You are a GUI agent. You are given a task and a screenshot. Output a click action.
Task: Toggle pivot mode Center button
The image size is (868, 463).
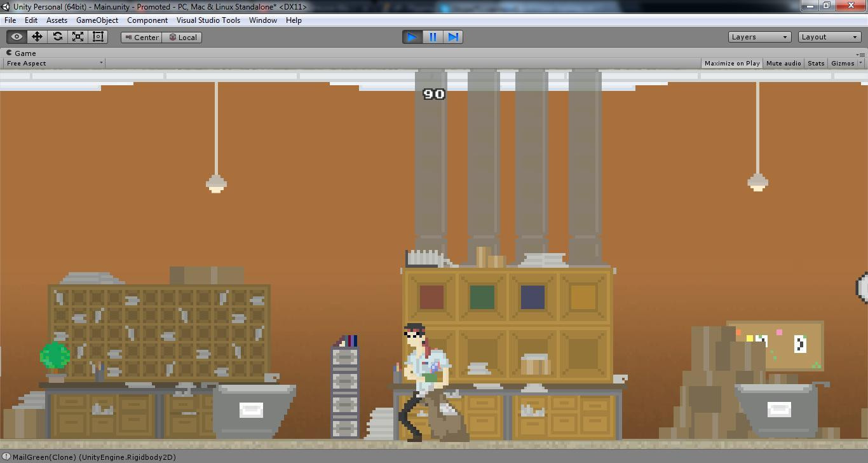141,37
